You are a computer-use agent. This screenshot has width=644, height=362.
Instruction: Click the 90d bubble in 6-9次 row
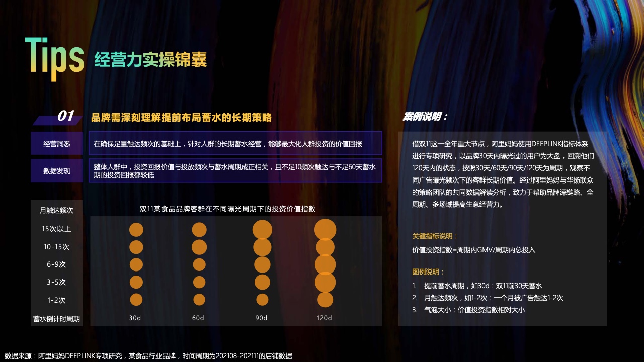262,264
